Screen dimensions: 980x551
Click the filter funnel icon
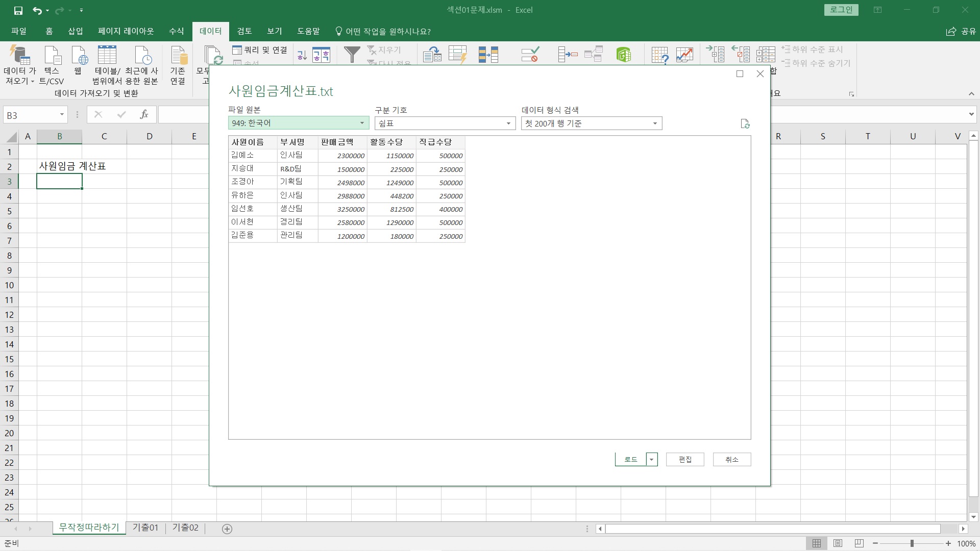352,54
